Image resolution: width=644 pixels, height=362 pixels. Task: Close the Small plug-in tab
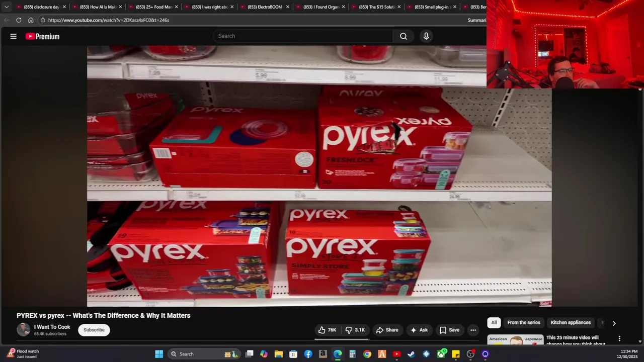pyautogui.click(x=455, y=7)
